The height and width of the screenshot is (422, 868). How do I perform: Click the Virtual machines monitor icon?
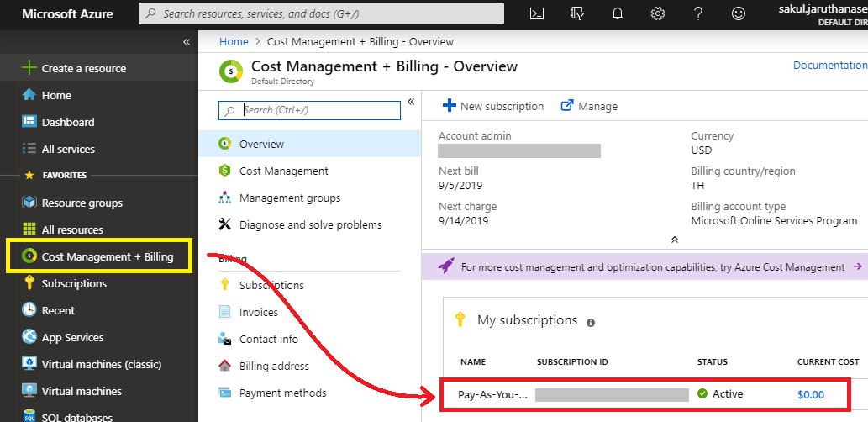point(29,391)
